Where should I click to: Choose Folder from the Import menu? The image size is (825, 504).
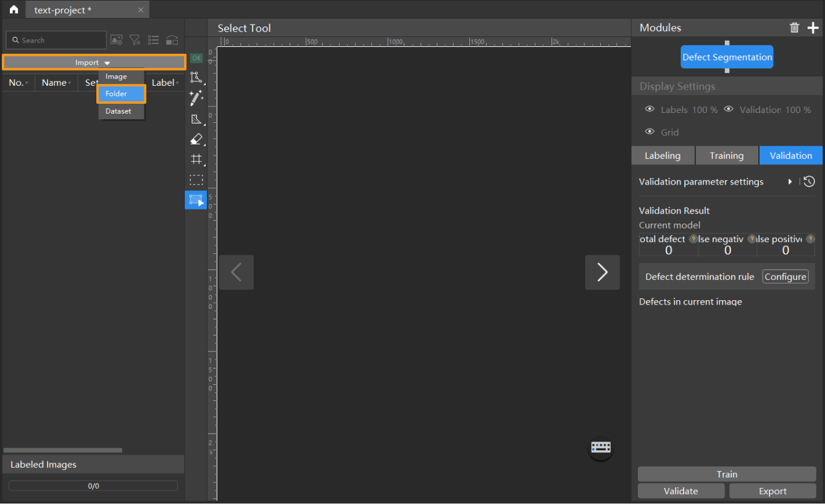121,94
